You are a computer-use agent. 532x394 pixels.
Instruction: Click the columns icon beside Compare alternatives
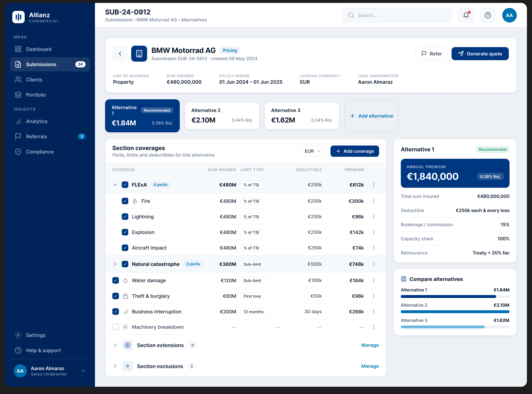tap(404, 279)
